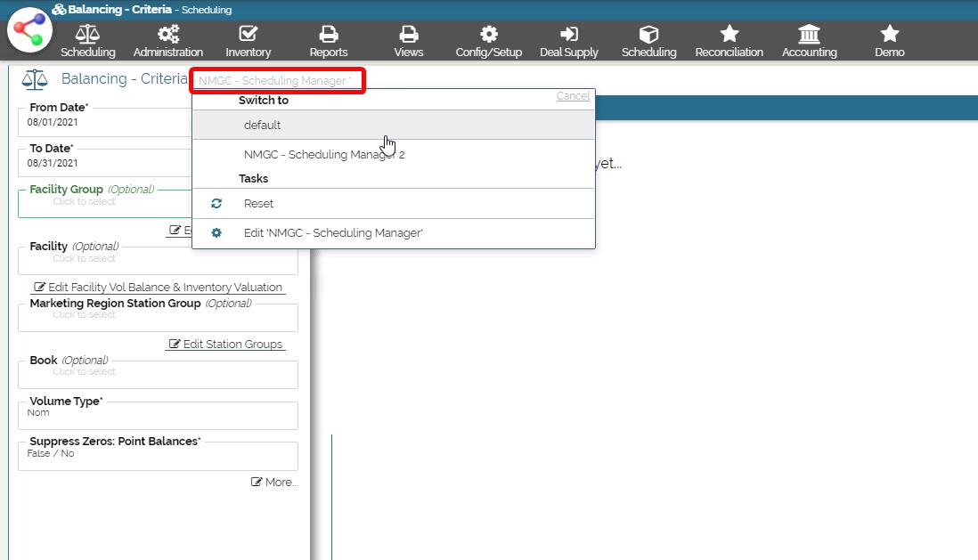This screenshot has height=560, width=978.
Task: Open Edit Facility Vol Balance & Inventory Valuation
Action: click(159, 288)
